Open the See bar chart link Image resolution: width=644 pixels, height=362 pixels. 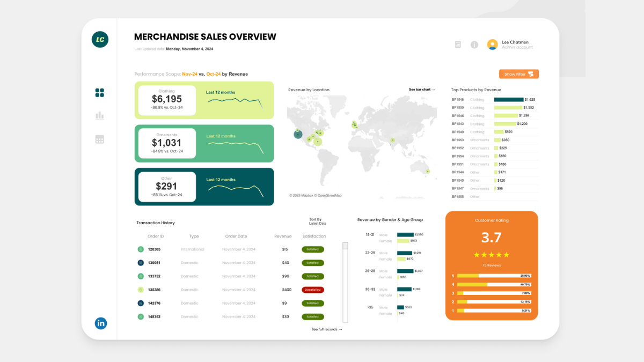coord(421,90)
